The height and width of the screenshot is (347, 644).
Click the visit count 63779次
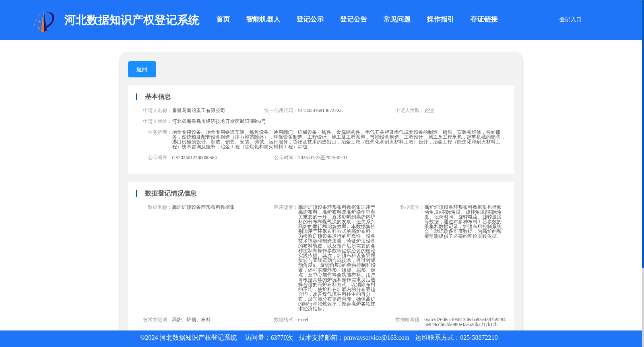pos(282,338)
